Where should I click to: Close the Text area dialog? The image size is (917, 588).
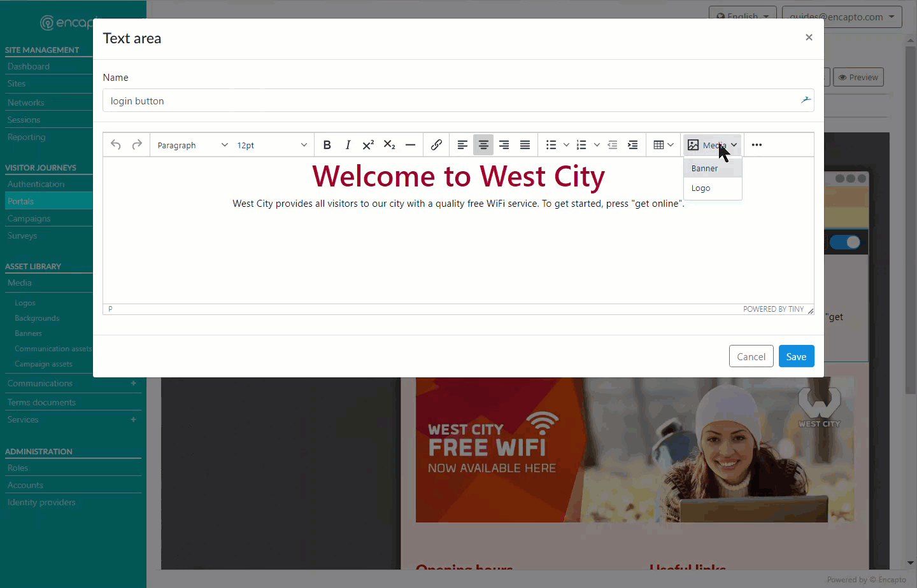pos(809,38)
